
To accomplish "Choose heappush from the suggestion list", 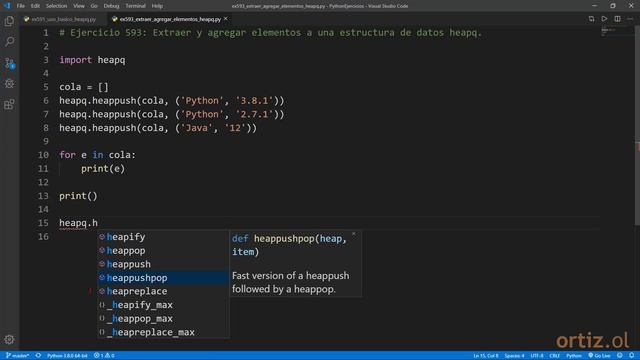I will tap(163, 264).
